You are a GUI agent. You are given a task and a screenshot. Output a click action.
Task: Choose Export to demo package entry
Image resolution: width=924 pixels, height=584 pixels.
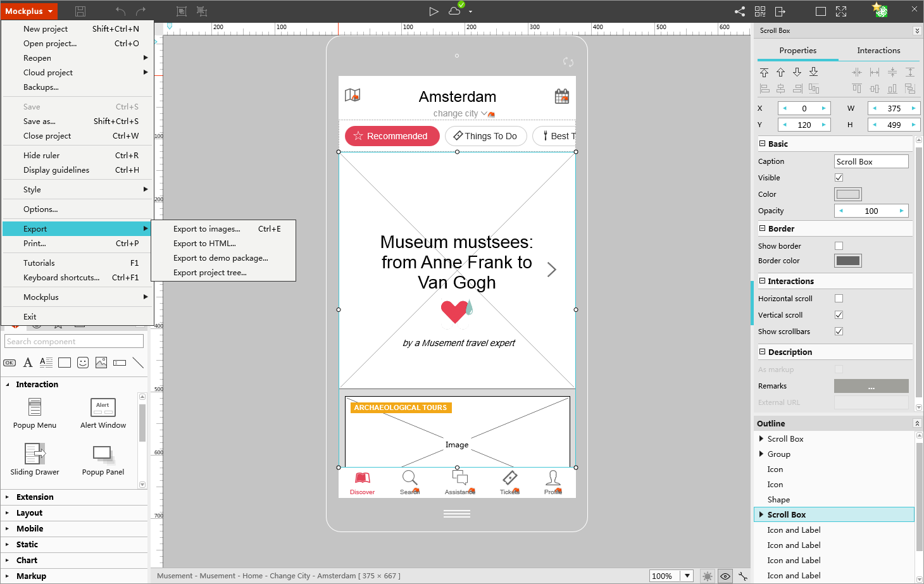223,258
